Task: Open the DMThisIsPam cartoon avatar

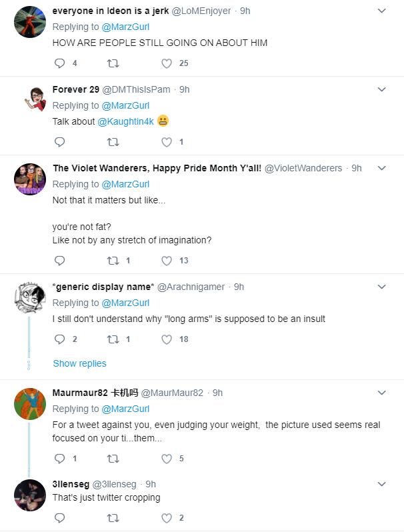Action: click(x=34, y=99)
